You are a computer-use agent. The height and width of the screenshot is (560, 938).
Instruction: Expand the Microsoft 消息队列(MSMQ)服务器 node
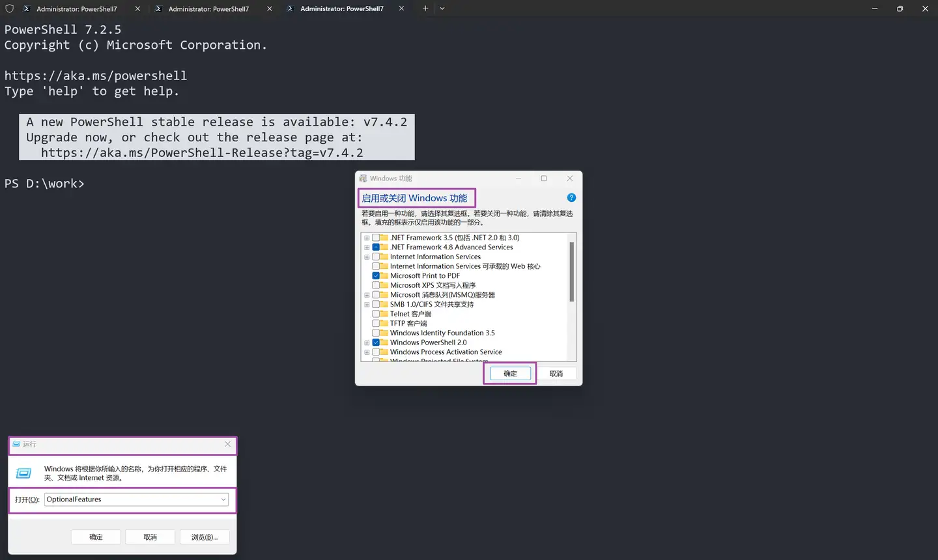click(x=367, y=295)
